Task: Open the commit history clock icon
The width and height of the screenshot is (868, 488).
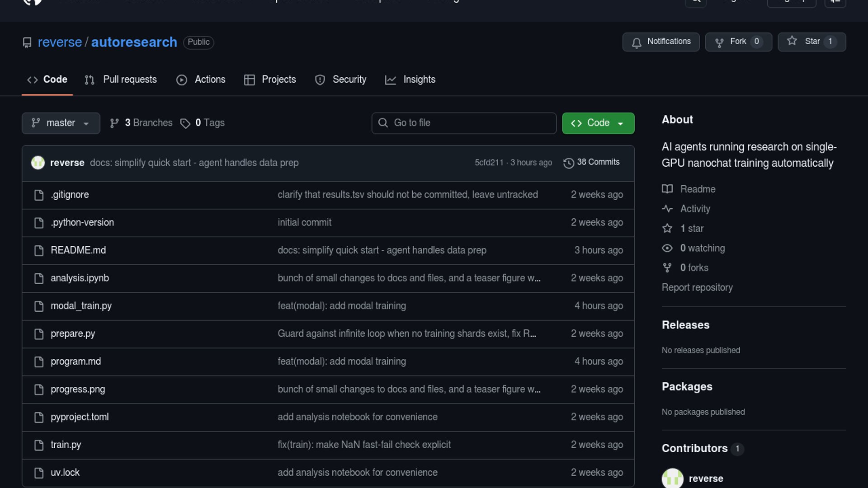Action: click(x=569, y=163)
